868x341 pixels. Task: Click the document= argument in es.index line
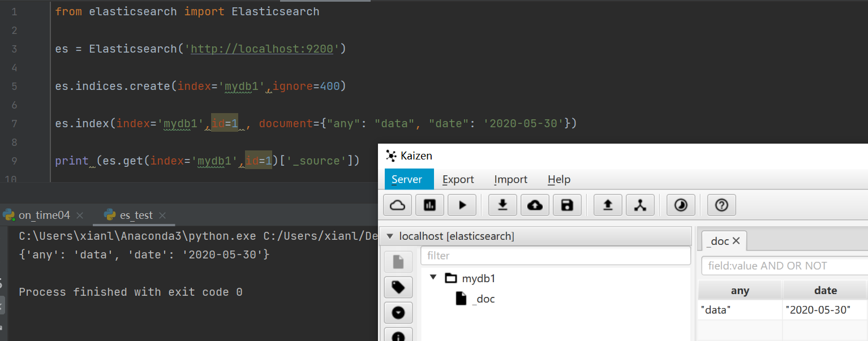pos(289,123)
